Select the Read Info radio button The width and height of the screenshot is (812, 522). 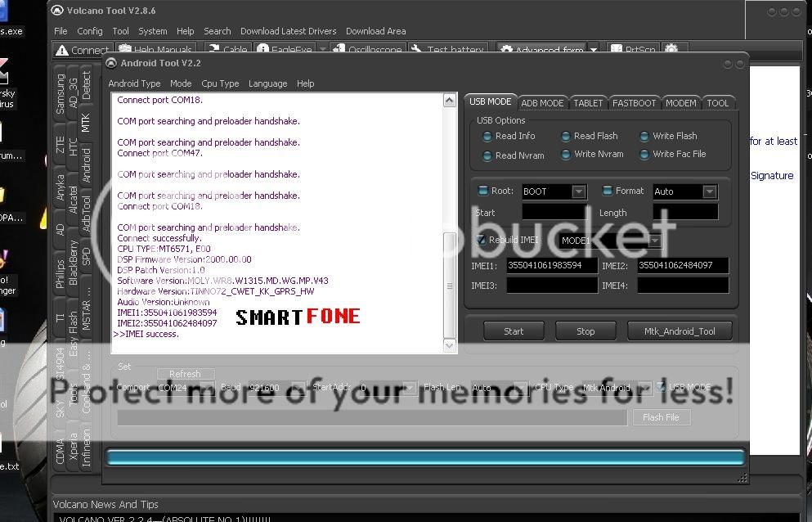tap(487, 137)
